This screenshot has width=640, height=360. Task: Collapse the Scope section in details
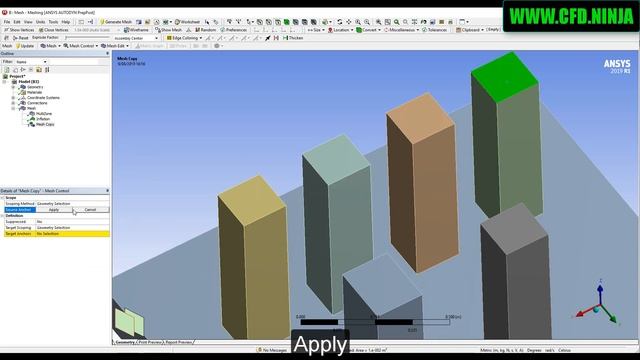[x=2, y=198]
